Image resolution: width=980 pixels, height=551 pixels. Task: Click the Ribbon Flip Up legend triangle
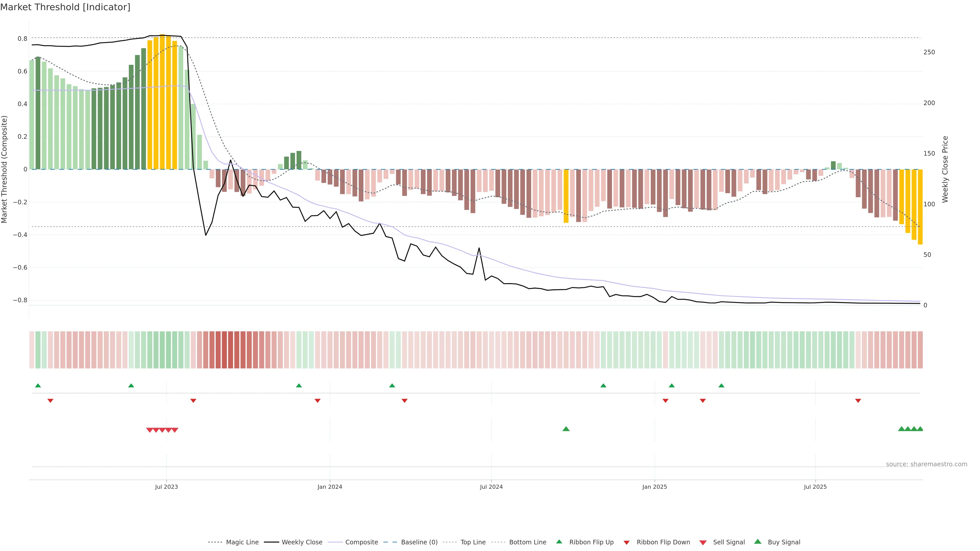559,542
